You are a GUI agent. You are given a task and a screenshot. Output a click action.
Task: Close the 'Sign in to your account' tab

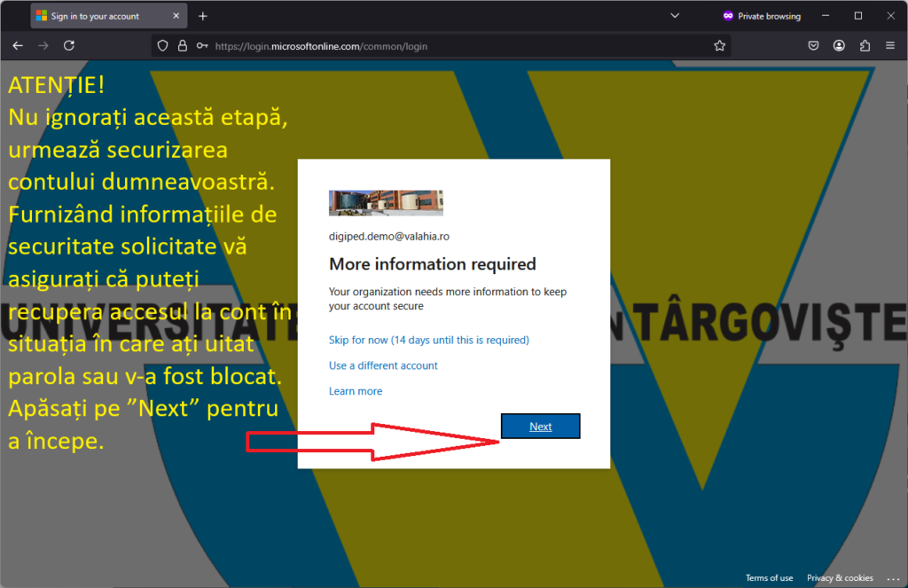[x=176, y=16]
